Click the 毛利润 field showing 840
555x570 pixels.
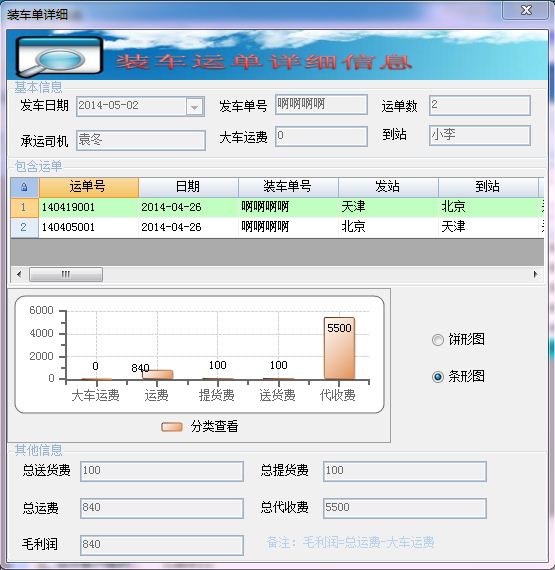(x=162, y=545)
